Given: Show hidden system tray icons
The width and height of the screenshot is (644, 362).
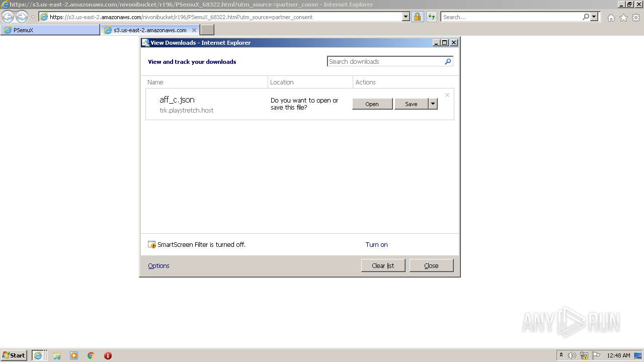Looking at the screenshot, I should tap(561, 355).
